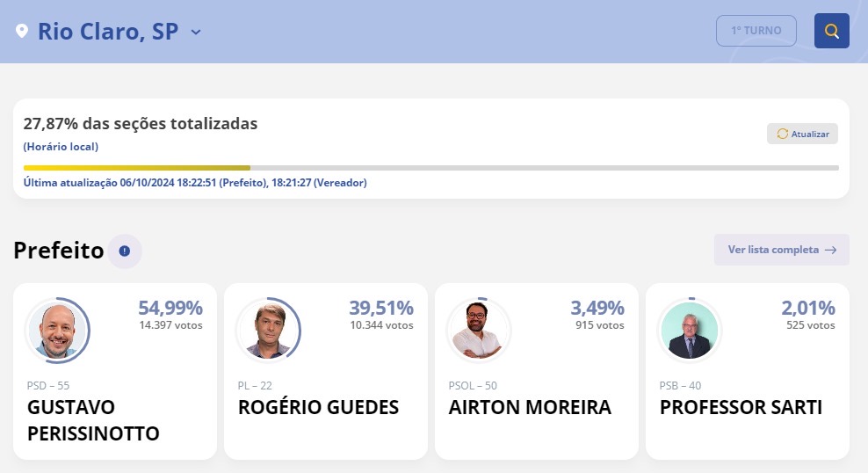
Task: Click the Horário local label
Action: (x=61, y=147)
